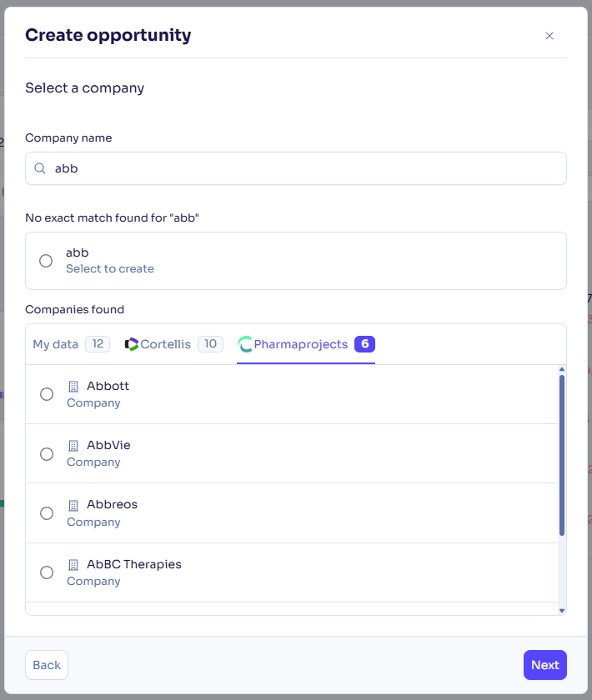The image size is (592, 700).
Task: Click the building icon beside AbbVie
Action: (x=73, y=446)
